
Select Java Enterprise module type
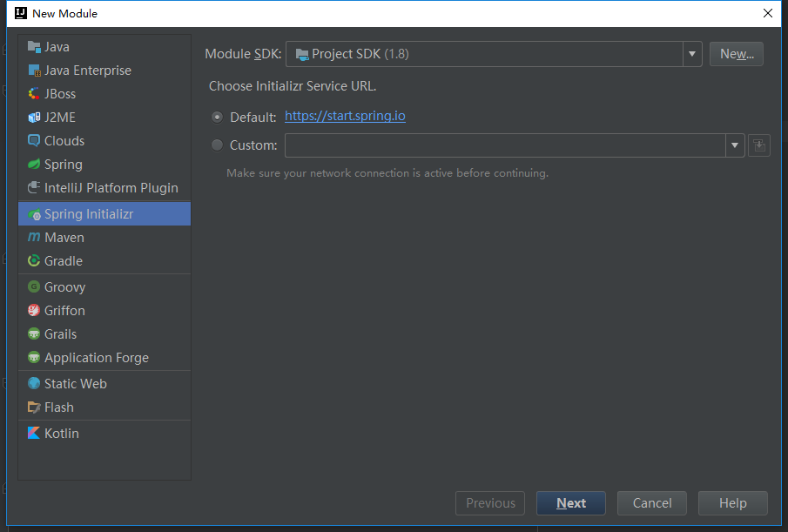104,71
